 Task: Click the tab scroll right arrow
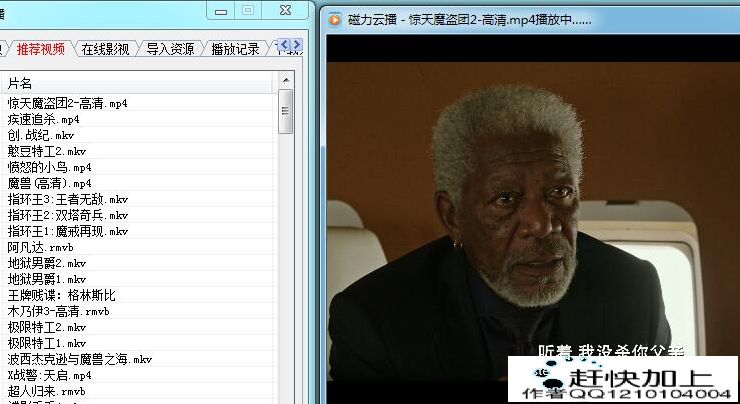click(x=296, y=45)
